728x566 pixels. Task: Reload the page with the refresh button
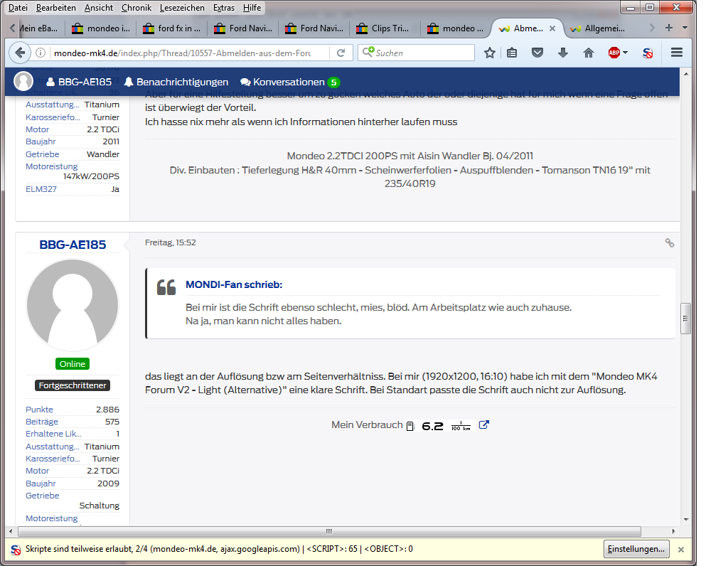(341, 53)
